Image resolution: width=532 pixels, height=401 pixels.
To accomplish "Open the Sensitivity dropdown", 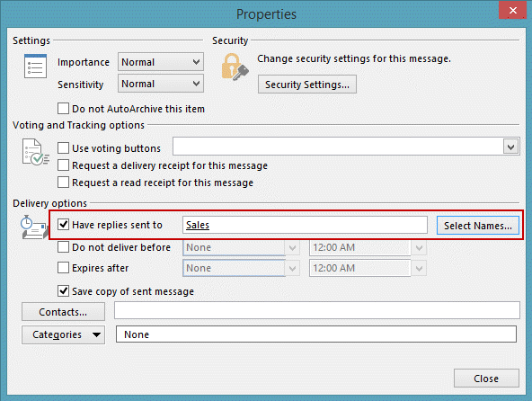I will coord(161,84).
